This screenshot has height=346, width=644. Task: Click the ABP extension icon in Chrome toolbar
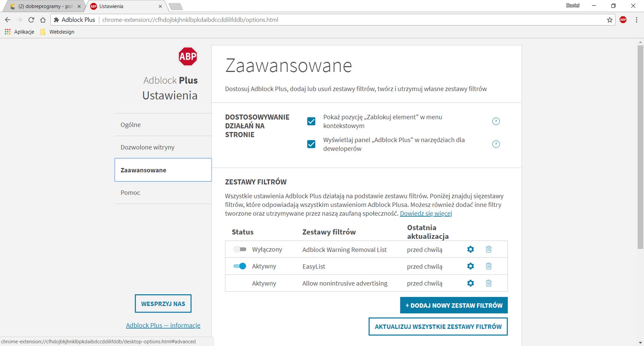[x=623, y=20]
